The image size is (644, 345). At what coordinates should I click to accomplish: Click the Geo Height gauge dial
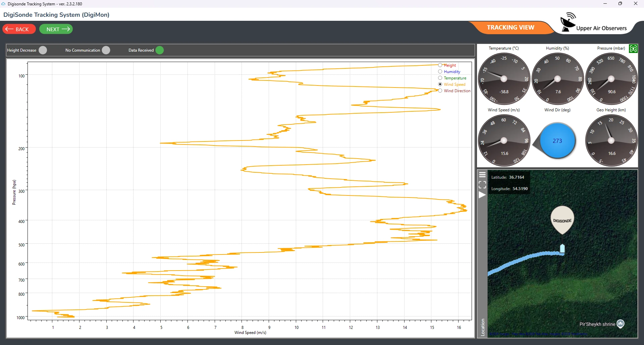[x=611, y=140]
